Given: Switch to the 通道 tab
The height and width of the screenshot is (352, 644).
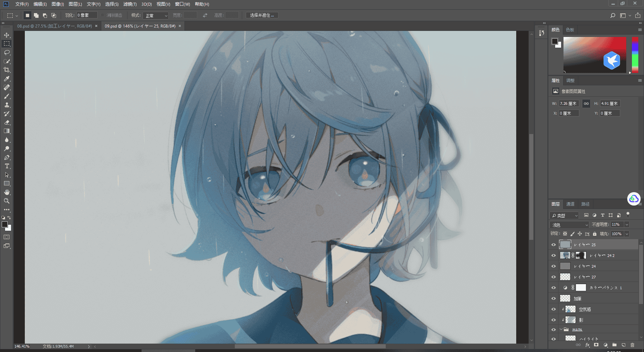Looking at the screenshot, I should tap(570, 204).
